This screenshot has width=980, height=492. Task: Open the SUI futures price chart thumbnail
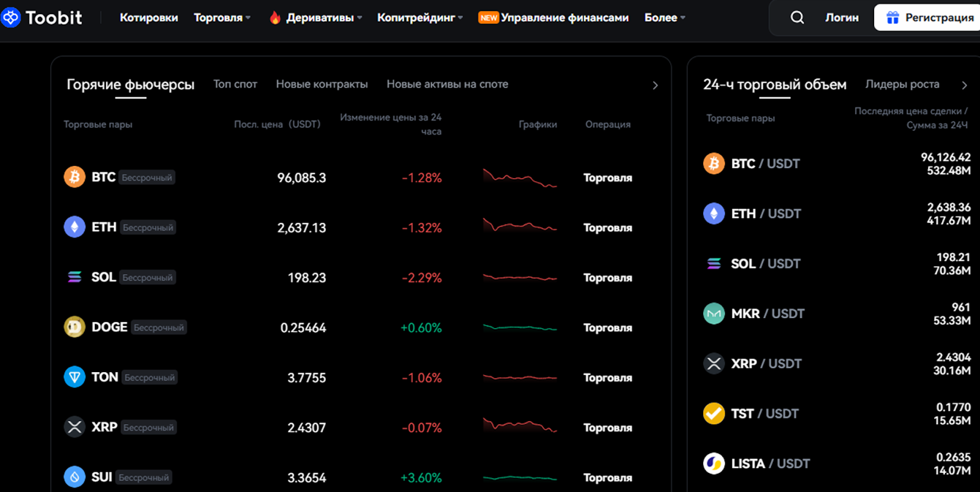[x=519, y=477]
